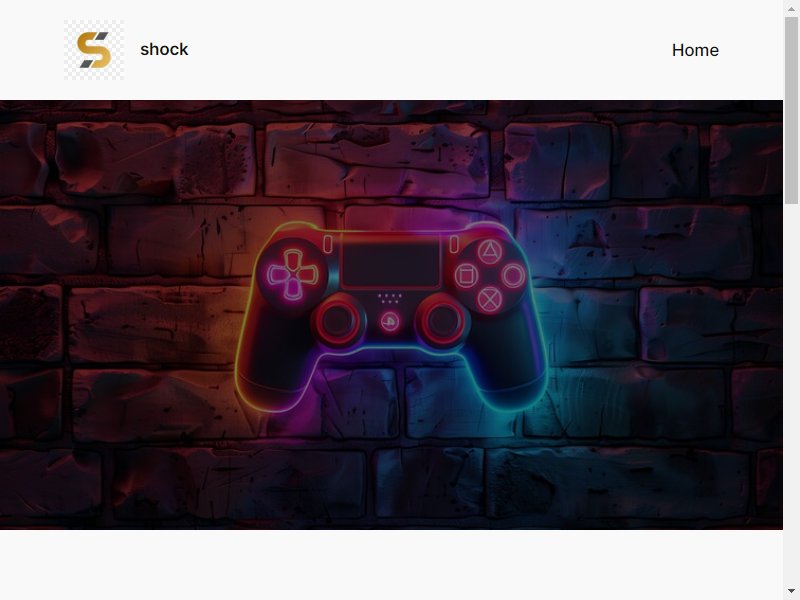Click the PlayStation logo button on controller
The height and width of the screenshot is (600, 800).
pos(390,322)
